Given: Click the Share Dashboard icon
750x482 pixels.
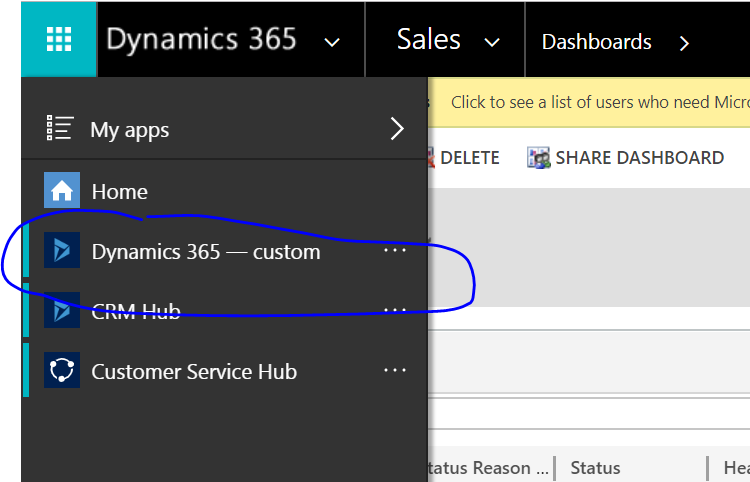Looking at the screenshot, I should click(539, 158).
